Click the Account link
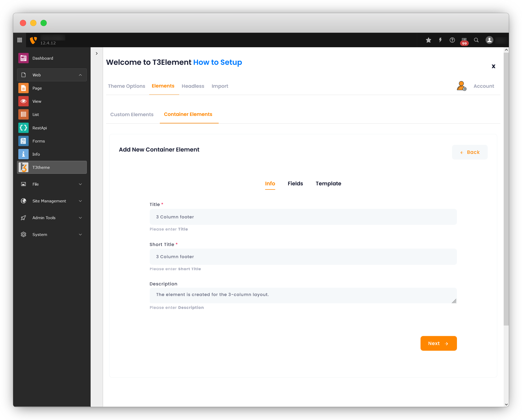The image size is (522, 420). (484, 86)
